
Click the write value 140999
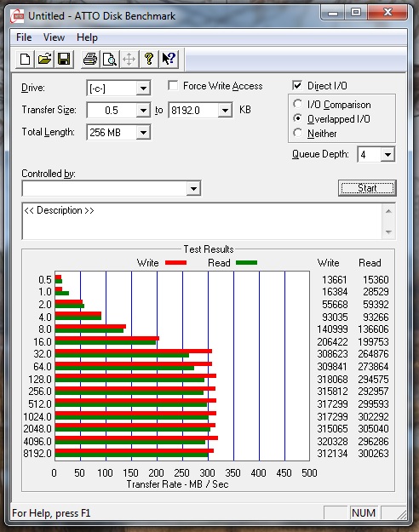tap(332, 329)
